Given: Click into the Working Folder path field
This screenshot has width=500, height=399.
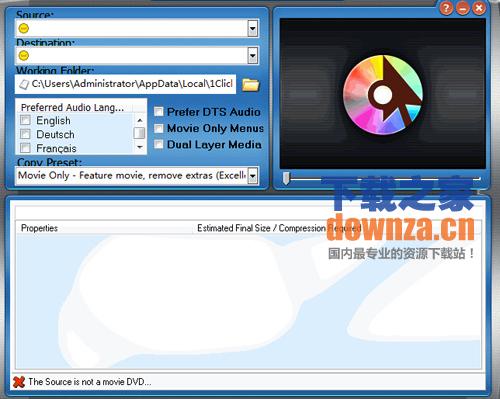Looking at the screenshot, I should [x=126, y=84].
